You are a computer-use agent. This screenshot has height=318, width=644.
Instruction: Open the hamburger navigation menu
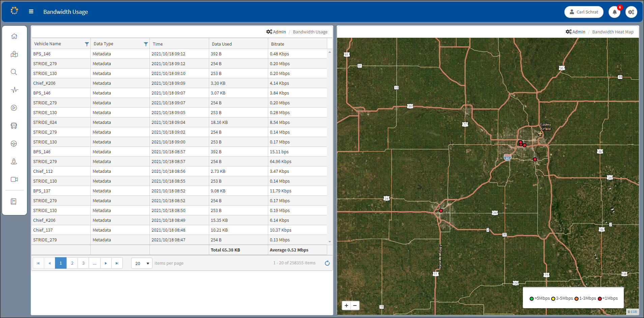coord(31,11)
